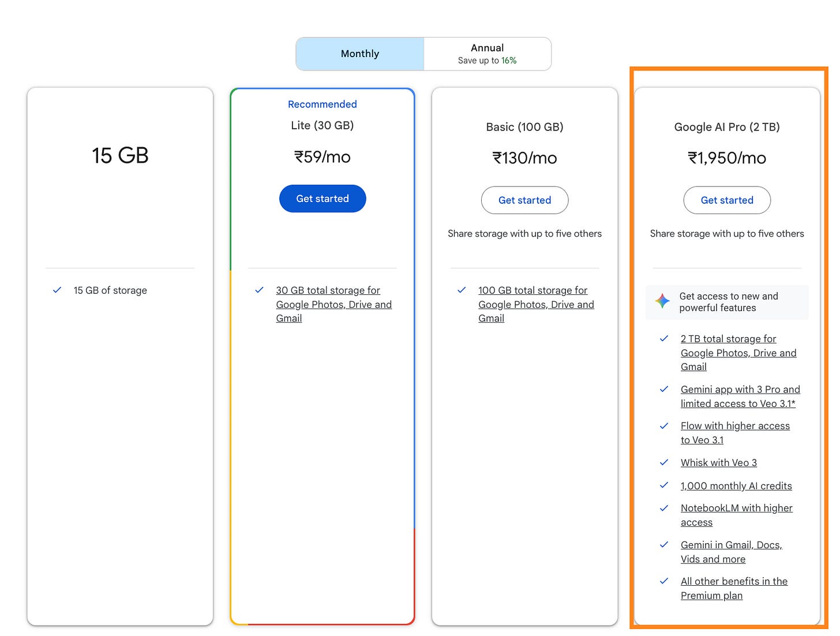Click checkmark beside Whisk with Veo 3

pyautogui.click(x=664, y=463)
